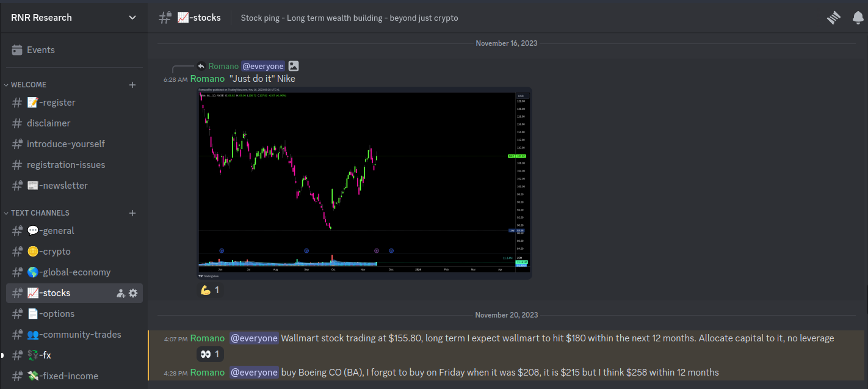Click the hash icon in channel header
The height and width of the screenshot is (389, 868).
(x=165, y=18)
